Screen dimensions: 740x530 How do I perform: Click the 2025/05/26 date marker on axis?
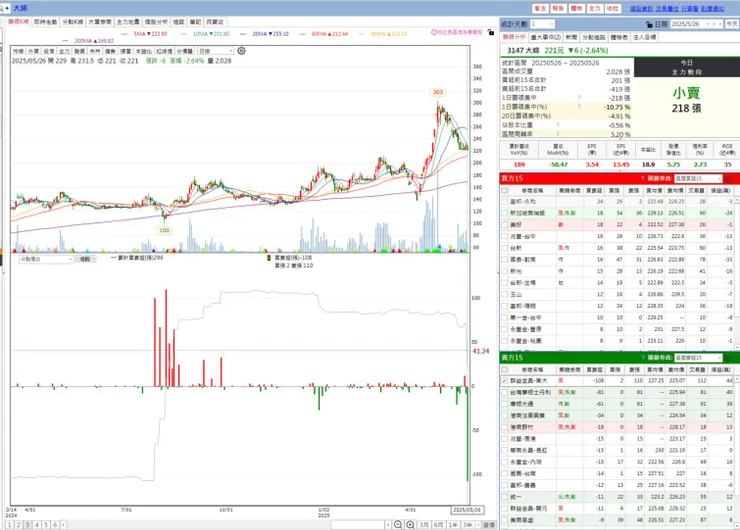click(x=467, y=510)
